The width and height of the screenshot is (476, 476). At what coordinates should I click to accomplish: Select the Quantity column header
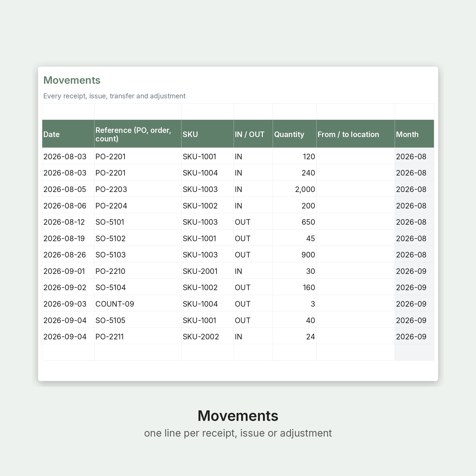[294, 134]
